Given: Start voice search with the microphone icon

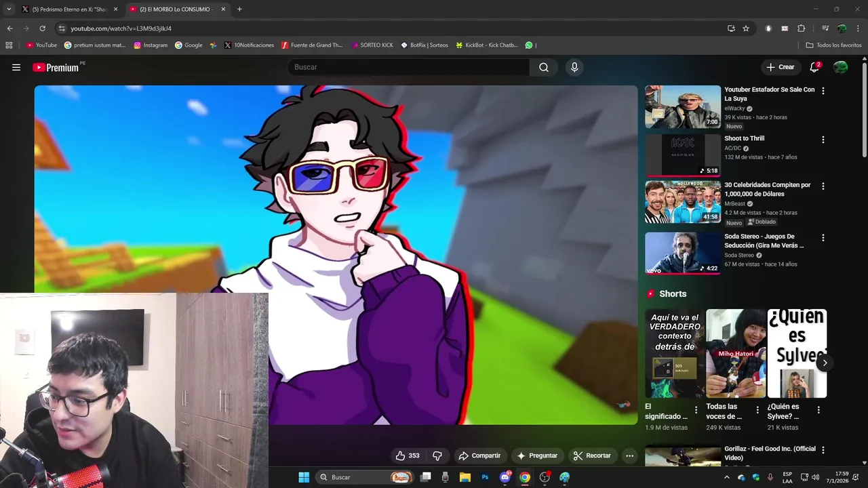Looking at the screenshot, I should click(574, 67).
